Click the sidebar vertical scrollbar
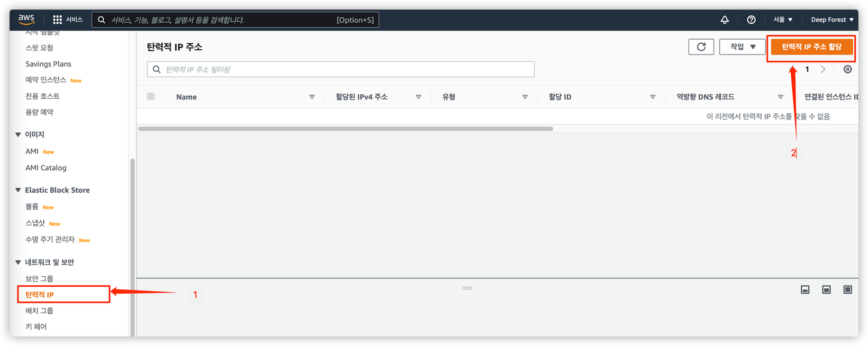The image size is (868, 346). [132, 247]
